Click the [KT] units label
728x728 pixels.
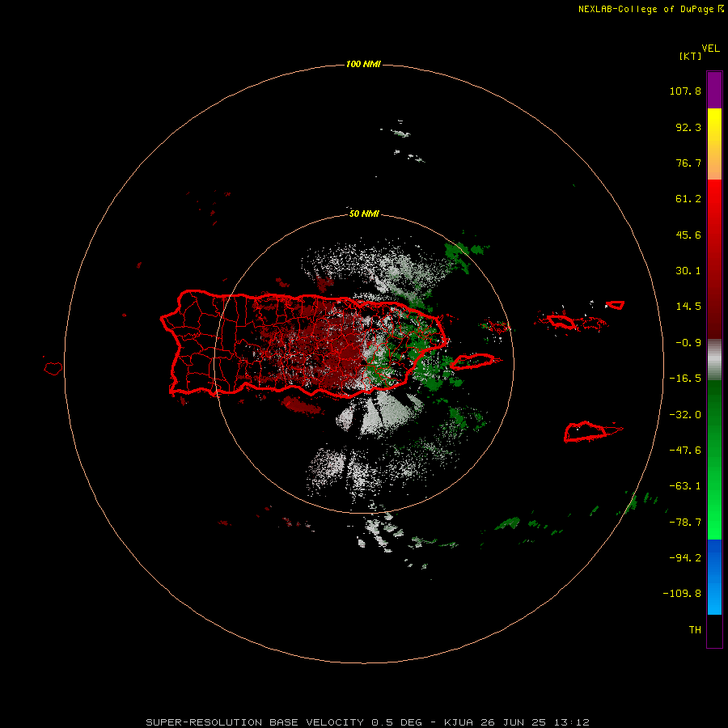691,56
